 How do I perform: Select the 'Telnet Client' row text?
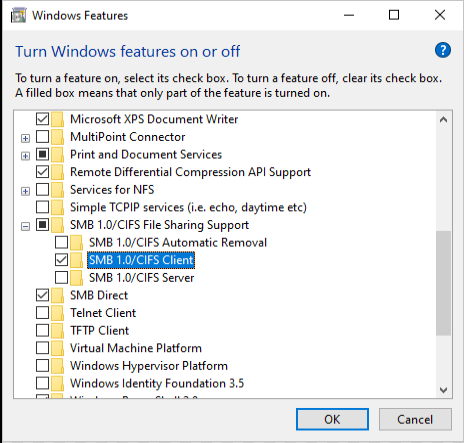click(x=103, y=313)
